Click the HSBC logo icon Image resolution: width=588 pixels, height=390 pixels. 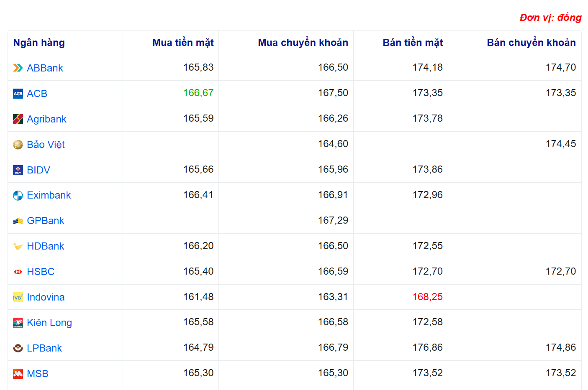pyautogui.click(x=18, y=272)
